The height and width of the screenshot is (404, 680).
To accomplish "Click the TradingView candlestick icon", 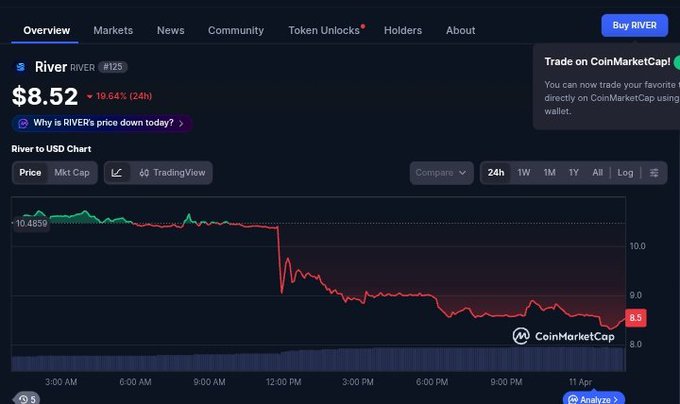I will point(144,173).
